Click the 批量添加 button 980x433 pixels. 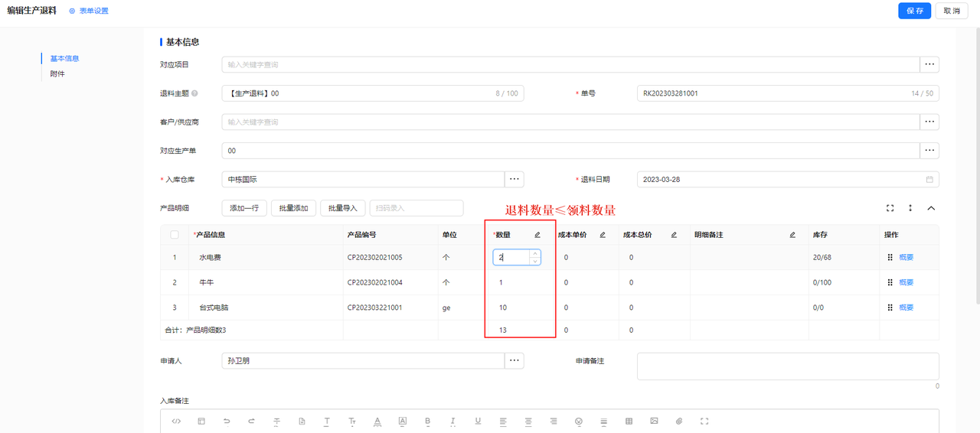pos(292,208)
